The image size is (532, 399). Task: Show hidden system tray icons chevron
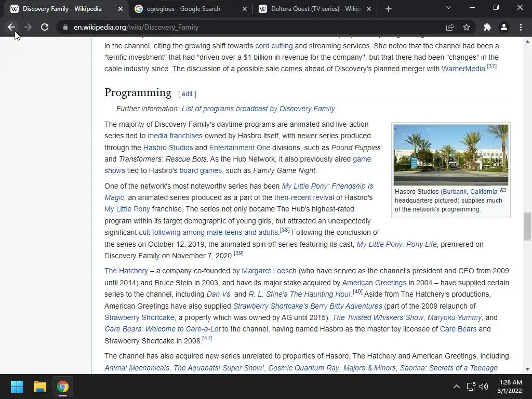(457, 387)
